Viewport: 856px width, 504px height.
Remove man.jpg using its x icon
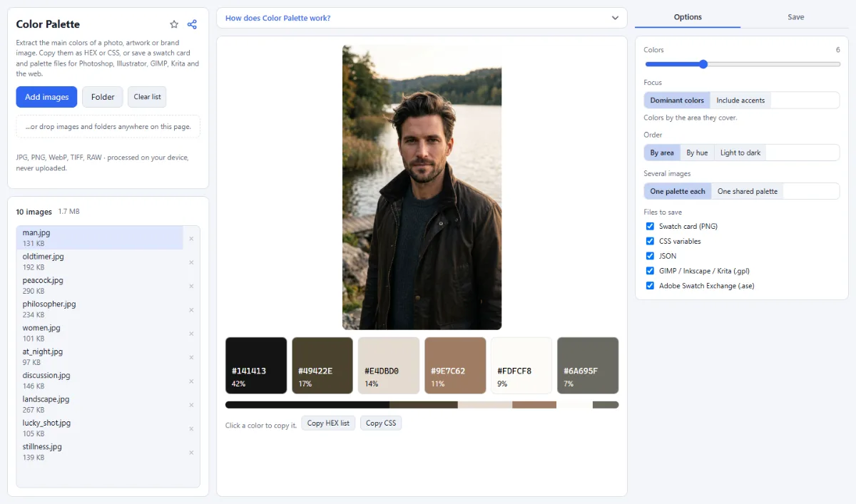click(x=191, y=239)
